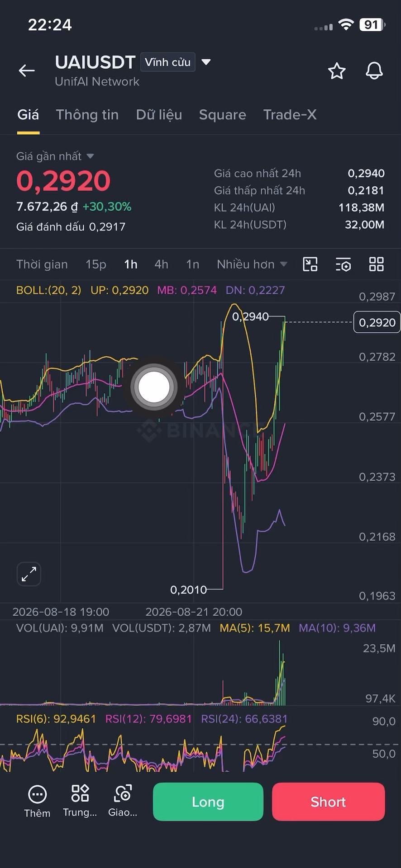The height and width of the screenshot is (868, 401).
Task: Tap current price tag 0,2920 on axis
Action: click(377, 322)
